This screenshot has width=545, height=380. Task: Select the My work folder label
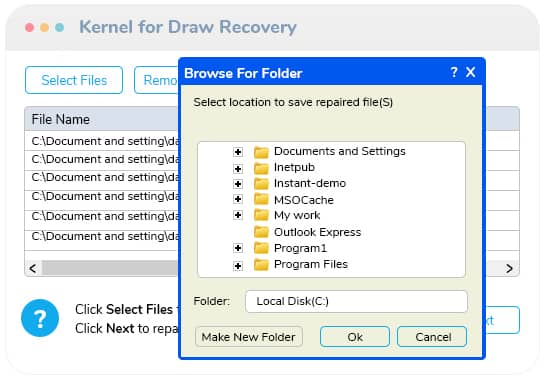pos(297,215)
